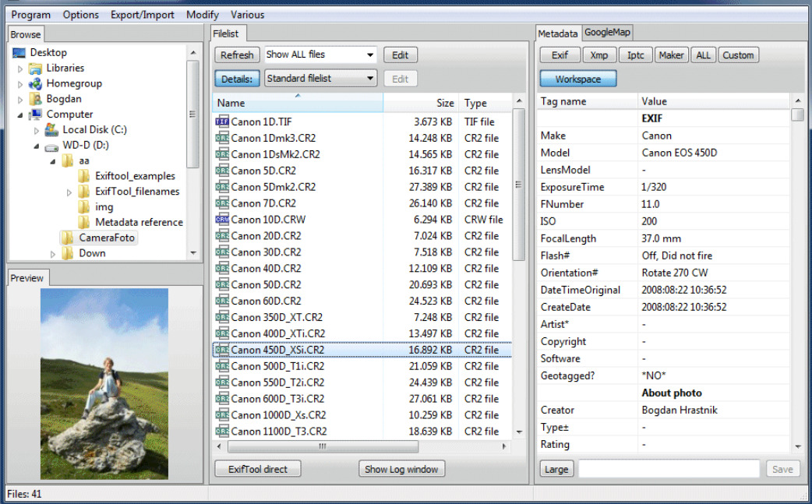The width and height of the screenshot is (812, 504).
Task: Toggle the Workspace metadata view button
Action: pyautogui.click(x=577, y=79)
